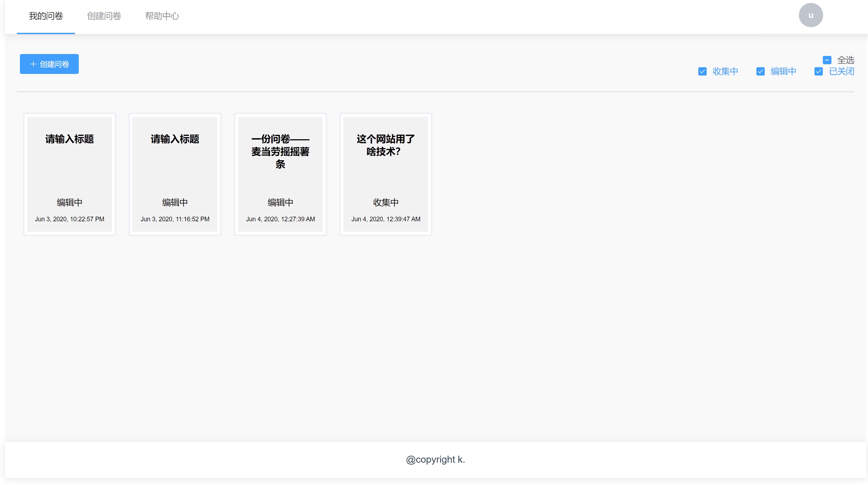
Task: Uncheck the 已关闭 filter checkbox
Action: coord(819,72)
